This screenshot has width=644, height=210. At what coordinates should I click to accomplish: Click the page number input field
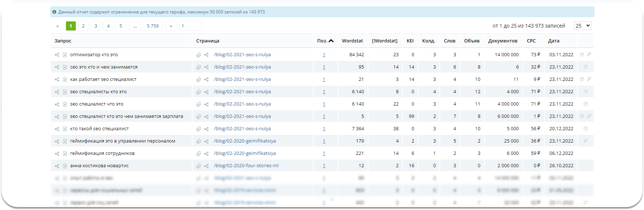pos(190,26)
